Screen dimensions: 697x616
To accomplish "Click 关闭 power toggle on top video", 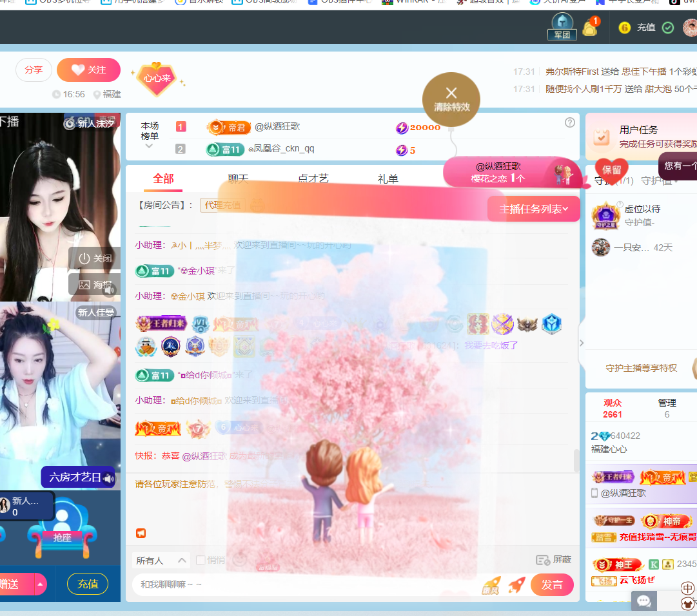I will (95, 258).
